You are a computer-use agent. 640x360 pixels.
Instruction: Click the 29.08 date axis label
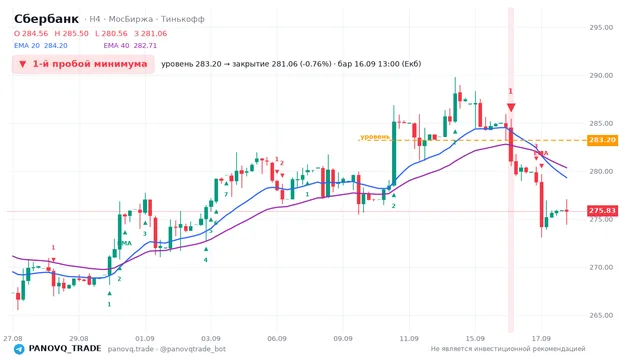pyautogui.click(x=79, y=338)
